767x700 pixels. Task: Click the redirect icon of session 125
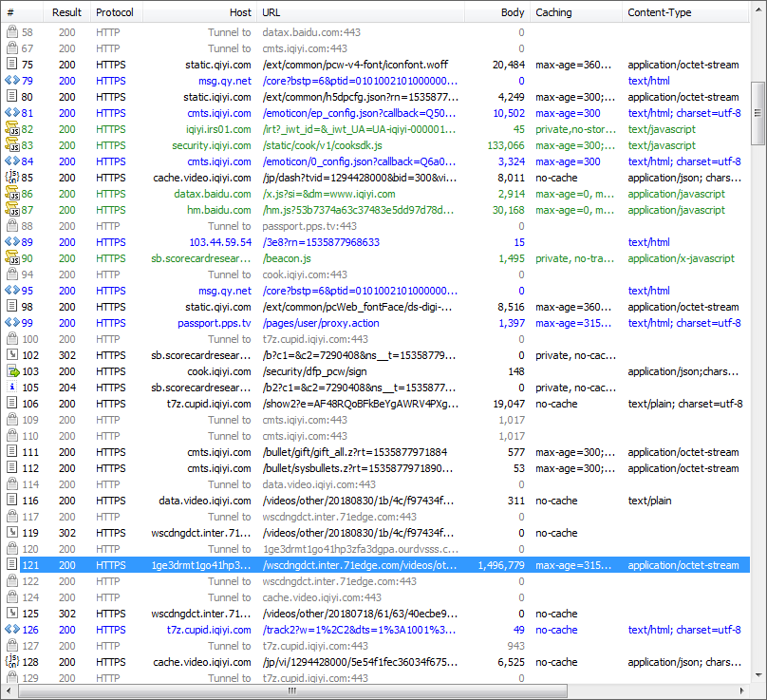(x=12, y=614)
